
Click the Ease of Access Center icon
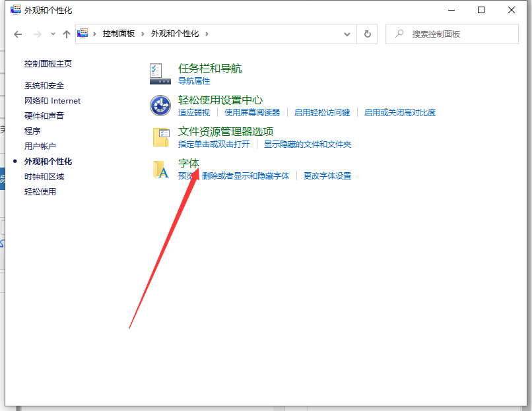pos(160,106)
